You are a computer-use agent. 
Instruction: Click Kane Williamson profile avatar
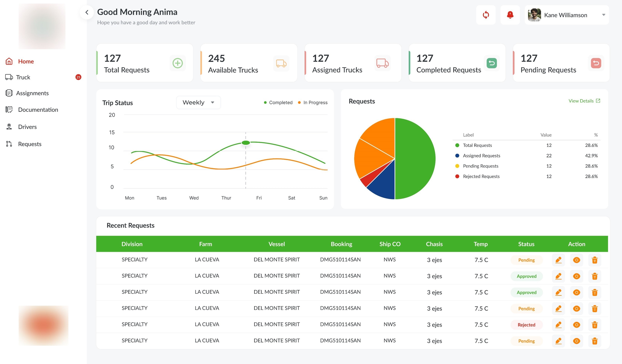click(x=534, y=15)
